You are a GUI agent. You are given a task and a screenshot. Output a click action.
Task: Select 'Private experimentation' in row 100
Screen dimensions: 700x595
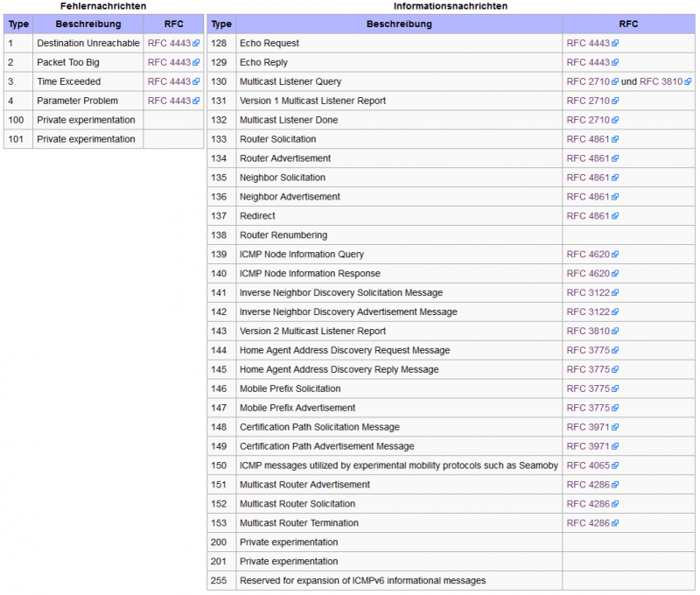click(x=88, y=120)
